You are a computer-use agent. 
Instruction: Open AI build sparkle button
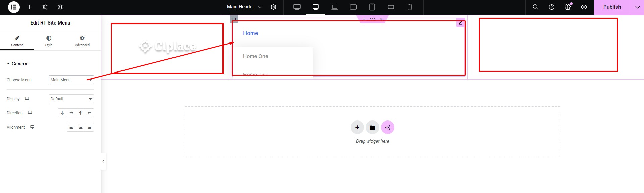tap(388, 127)
